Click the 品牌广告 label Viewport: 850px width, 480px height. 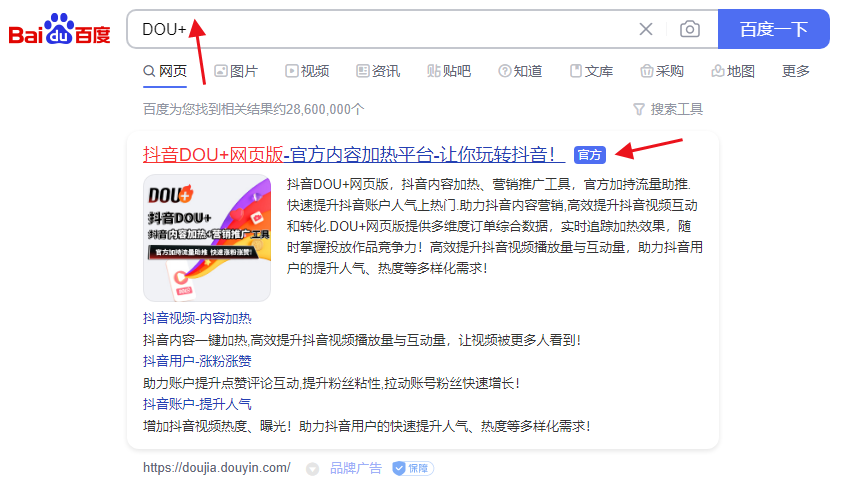pyautogui.click(x=356, y=468)
